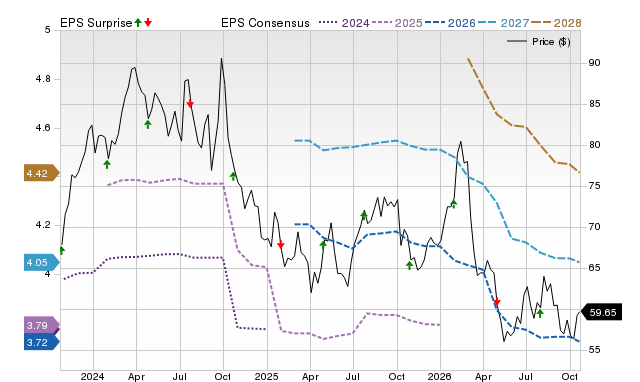Select the green surprise arrow at chart's left edge
This screenshot has height=382, width=640.
(x=62, y=250)
